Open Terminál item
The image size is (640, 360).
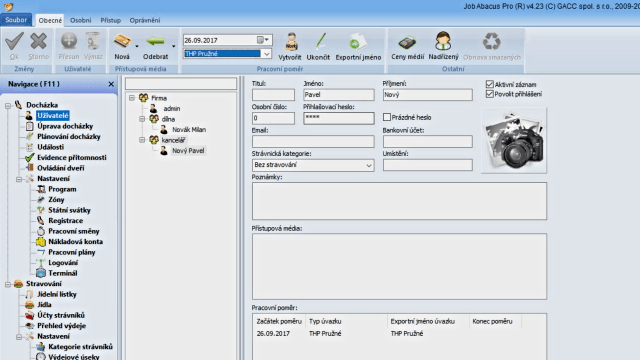click(62, 273)
